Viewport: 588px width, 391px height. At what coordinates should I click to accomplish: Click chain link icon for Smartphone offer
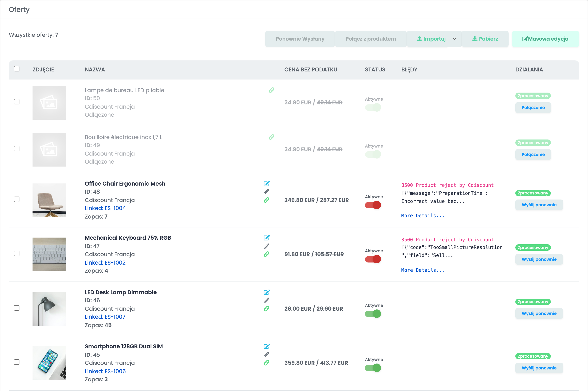pyautogui.click(x=266, y=363)
